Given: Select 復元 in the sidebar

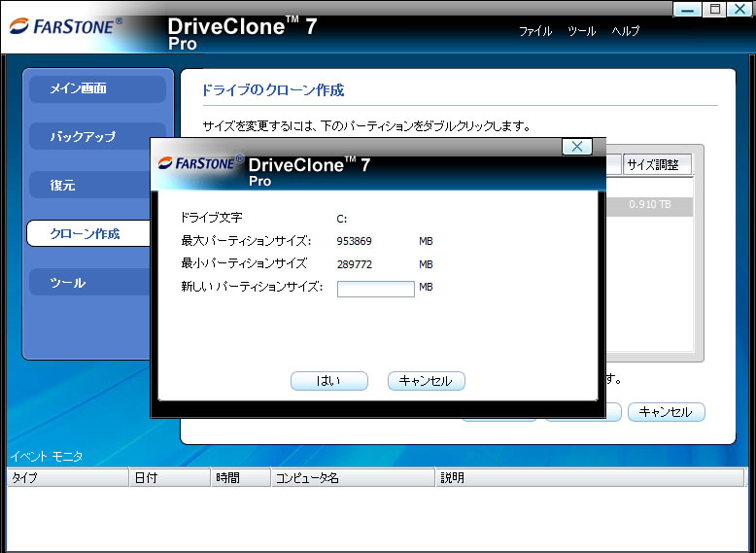Looking at the screenshot, I should (x=89, y=185).
